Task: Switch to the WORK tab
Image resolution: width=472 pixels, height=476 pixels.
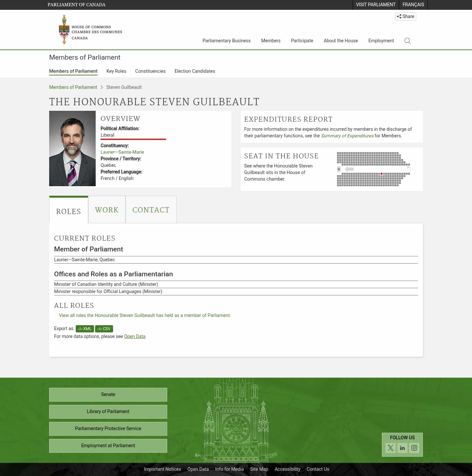Action: (107, 209)
